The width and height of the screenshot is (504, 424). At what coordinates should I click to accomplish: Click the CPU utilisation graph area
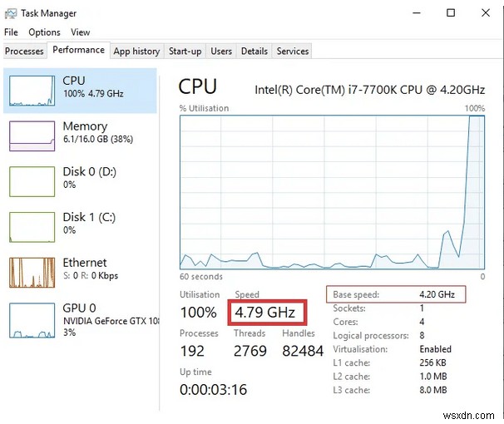[333, 191]
